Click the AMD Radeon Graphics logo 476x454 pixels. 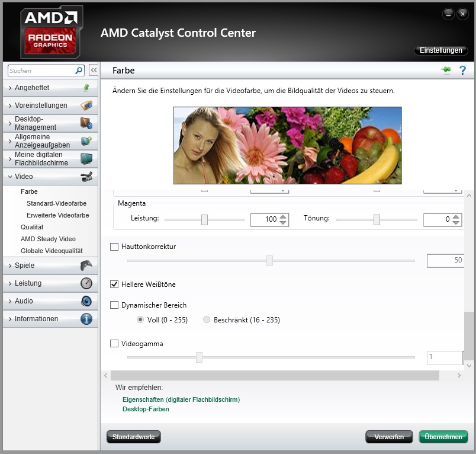pos(52,32)
